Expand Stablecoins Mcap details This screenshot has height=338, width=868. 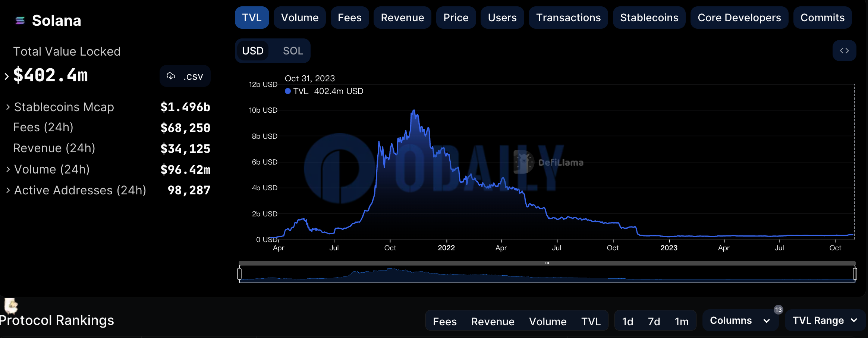(8, 107)
